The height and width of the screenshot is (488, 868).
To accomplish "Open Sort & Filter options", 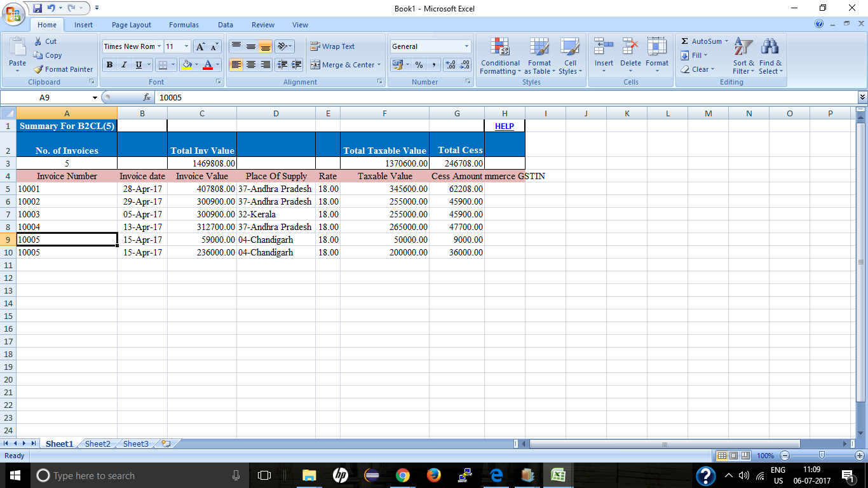I will click(742, 57).
